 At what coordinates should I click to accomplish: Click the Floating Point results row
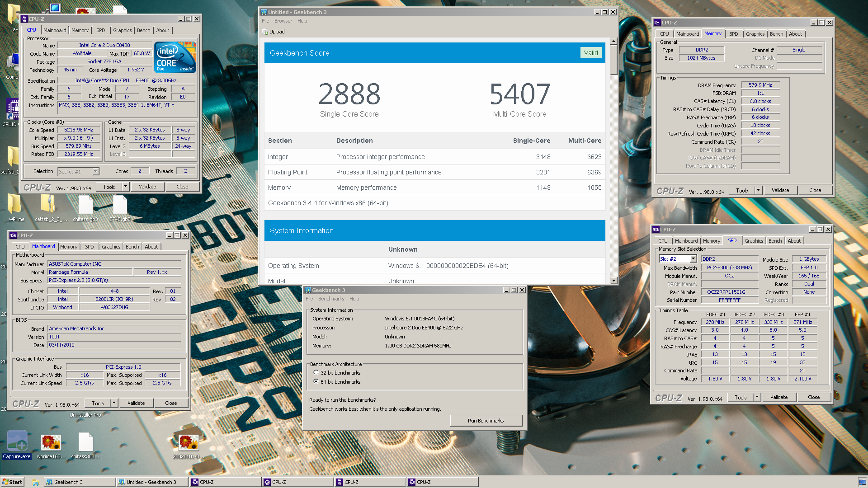pyautogui.click(x=435, y=172)
